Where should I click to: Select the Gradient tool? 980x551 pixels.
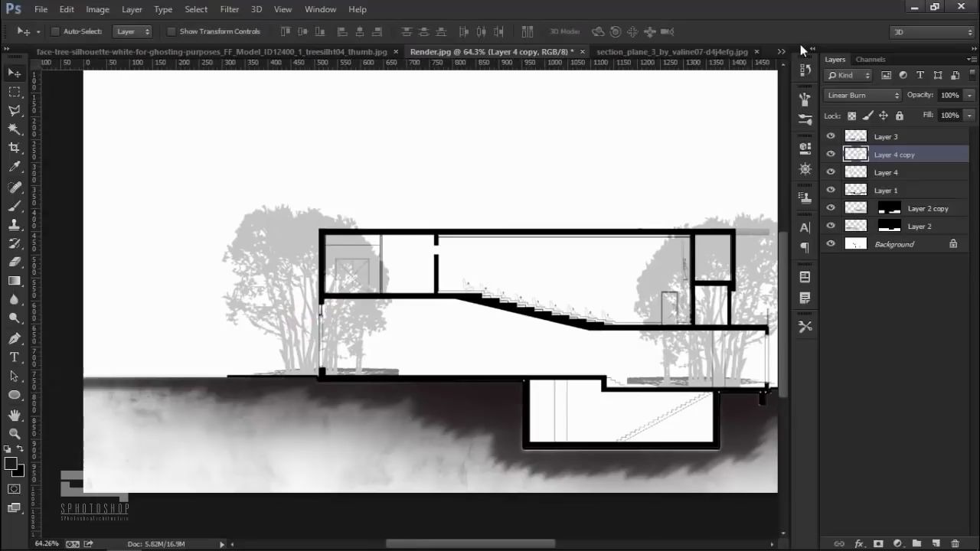click(x=15, y=281)
